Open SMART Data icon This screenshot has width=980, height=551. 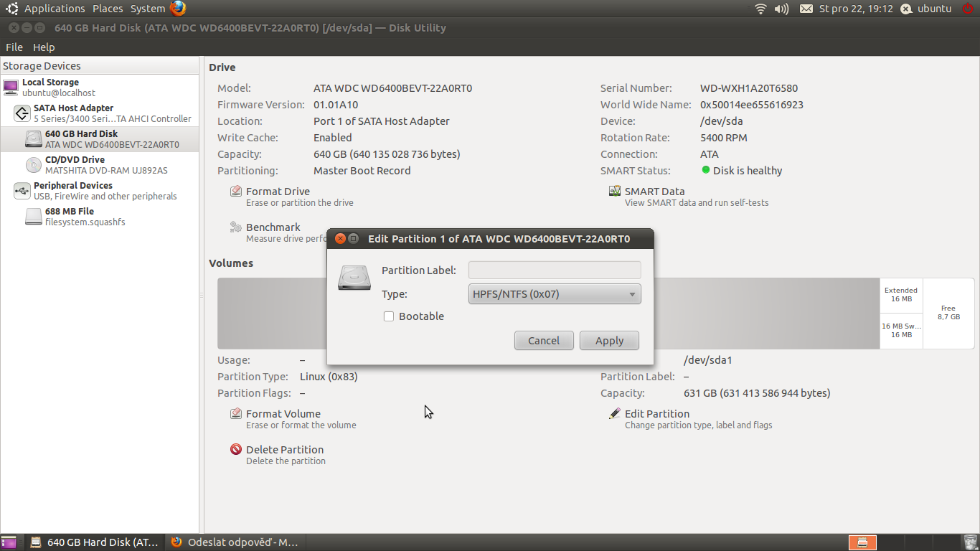(x=614, y=192)
